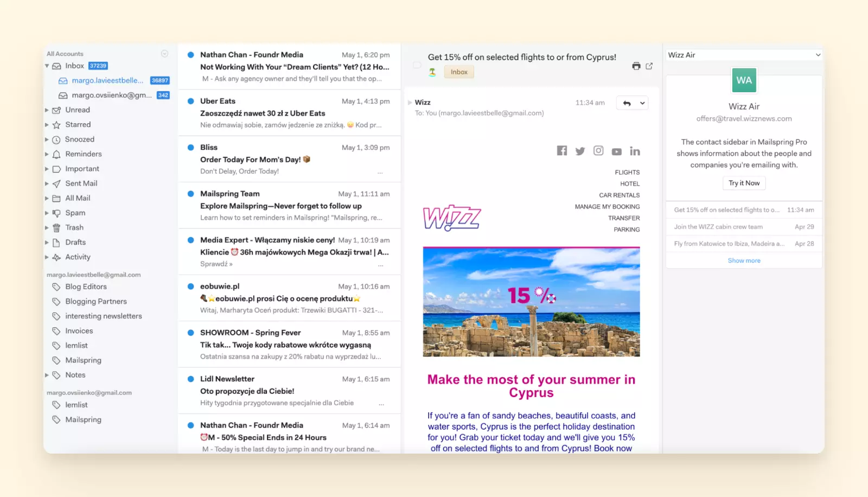The height and width of the screenshot is (497, 868).
Task: Open reply options dropdown arrow
Action: click(643, 103)
